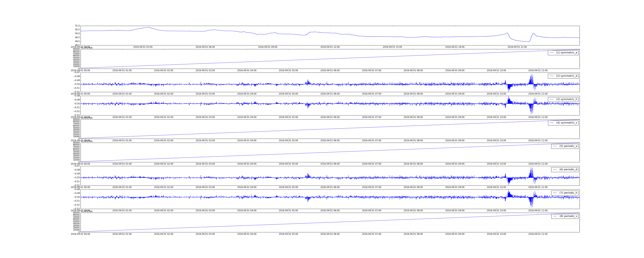Click the 21:00 tick label on top plot
This screenshot has width=644, height=258.
pyautogui.click(x=517, y=47)
